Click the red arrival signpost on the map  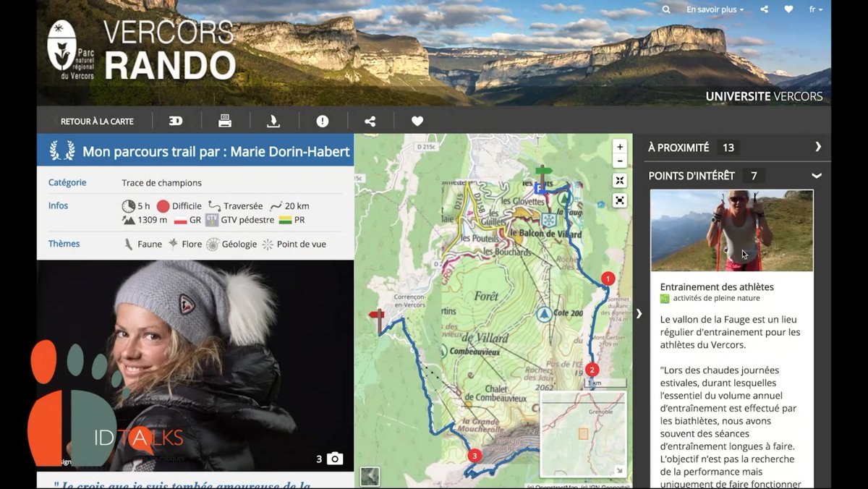tap(378, 320)
